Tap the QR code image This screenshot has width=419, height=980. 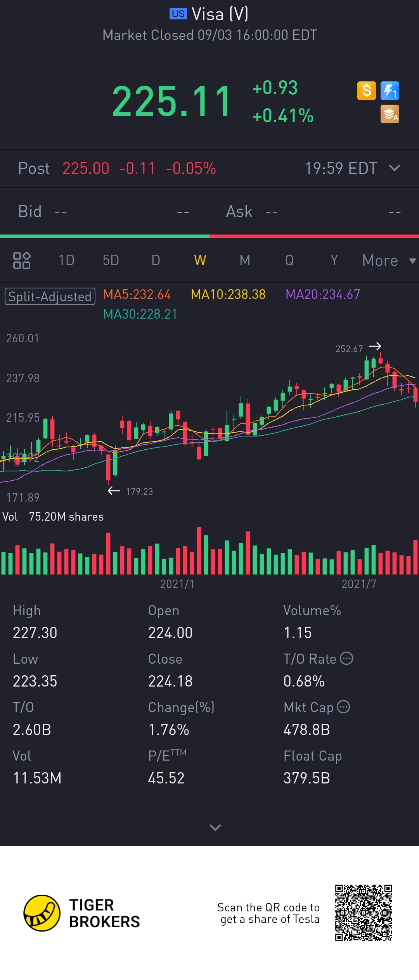tap(364, 913)
